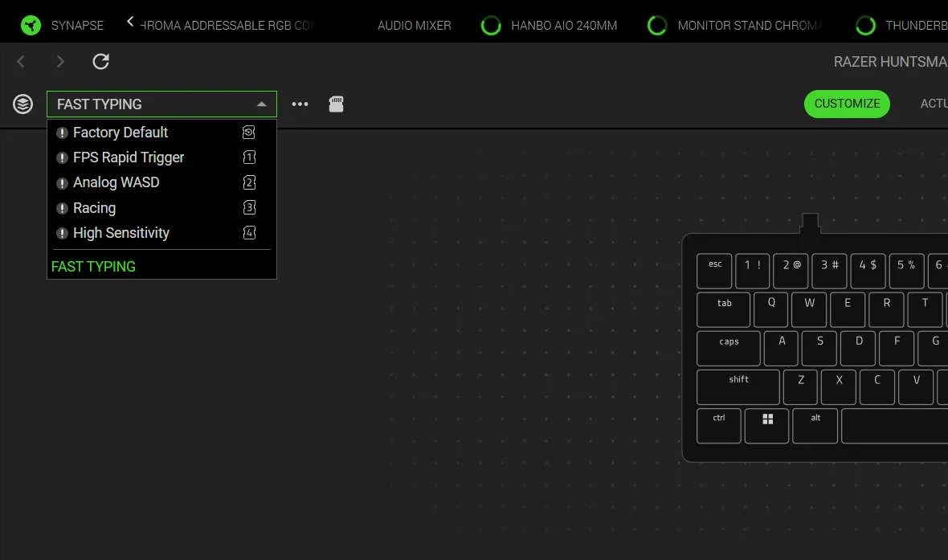Open the Synapse tab

tap(77, 26)
